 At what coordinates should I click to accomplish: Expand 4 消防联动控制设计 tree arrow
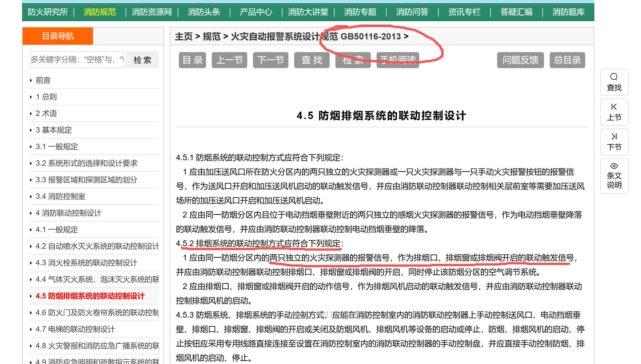pos(31,213)
